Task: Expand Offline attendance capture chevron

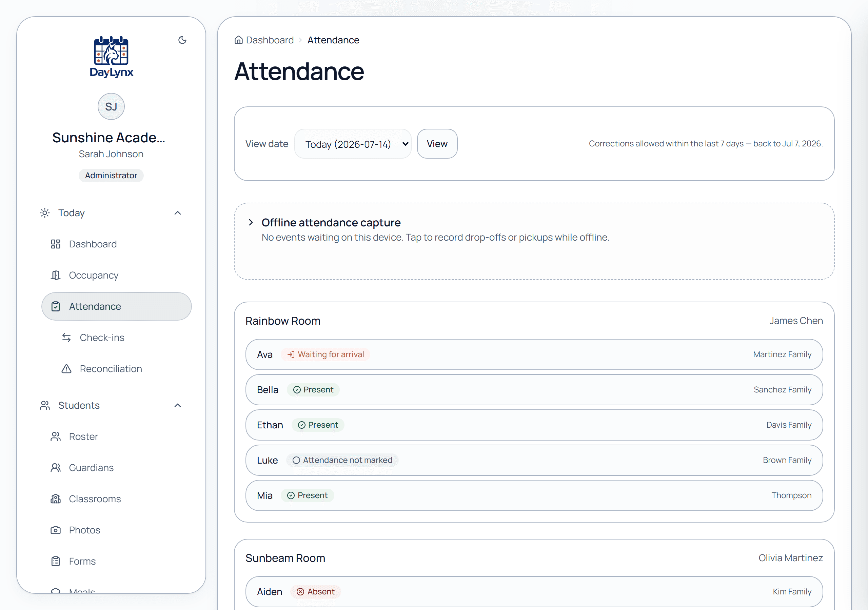Action: coord(251,223)
